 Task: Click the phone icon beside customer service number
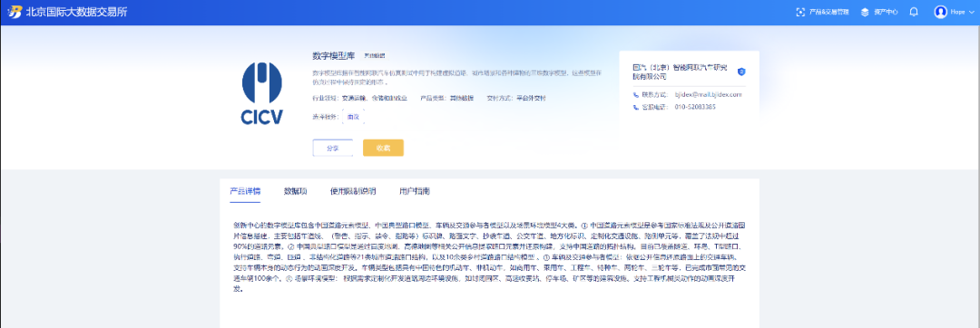pos(636,107)
